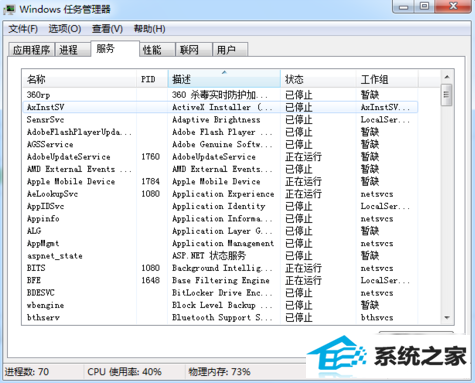Select the Appinfo service
475x383 pixels.
tap(43, 219)
